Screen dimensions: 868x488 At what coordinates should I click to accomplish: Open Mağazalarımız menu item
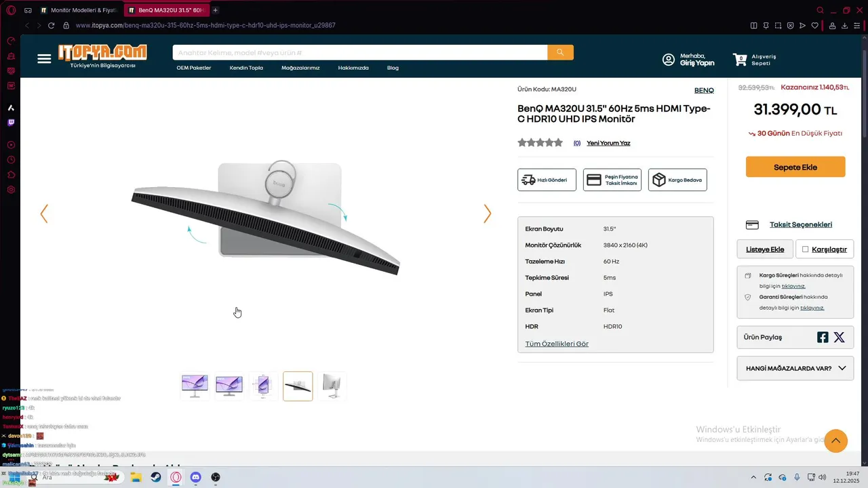tap(300, 68)
